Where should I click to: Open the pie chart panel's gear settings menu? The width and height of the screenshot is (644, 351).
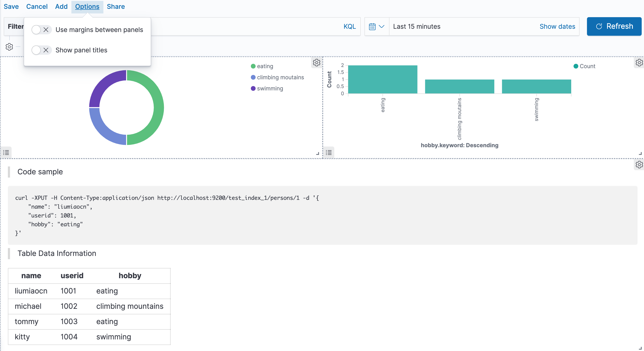(317, 63)
